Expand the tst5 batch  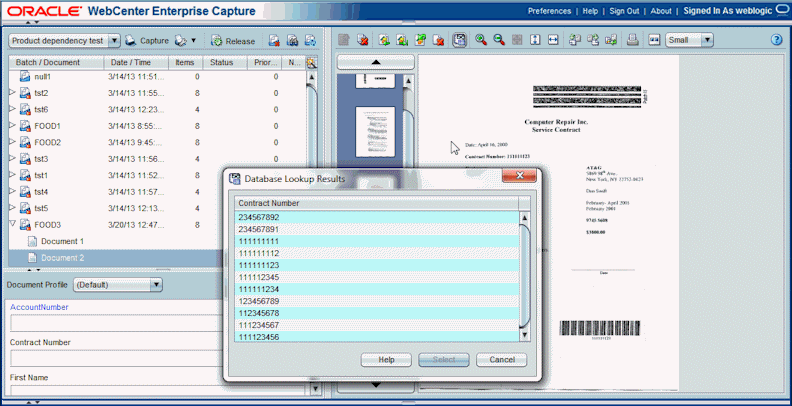(13, 208)
